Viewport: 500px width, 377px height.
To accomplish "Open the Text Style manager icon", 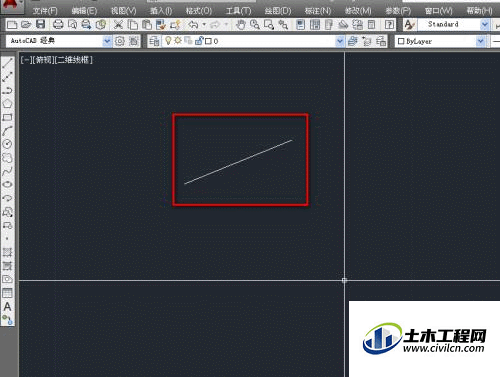I will pos(409,24).
